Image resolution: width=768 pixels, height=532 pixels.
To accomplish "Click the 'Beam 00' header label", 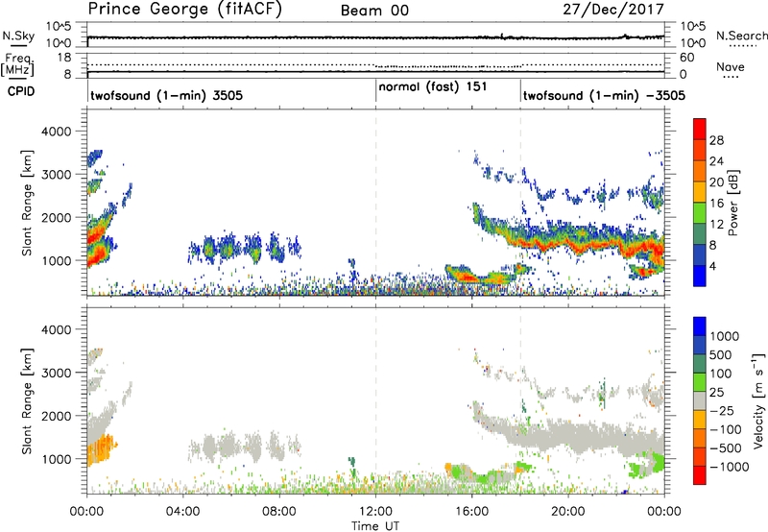I will 374,11.
